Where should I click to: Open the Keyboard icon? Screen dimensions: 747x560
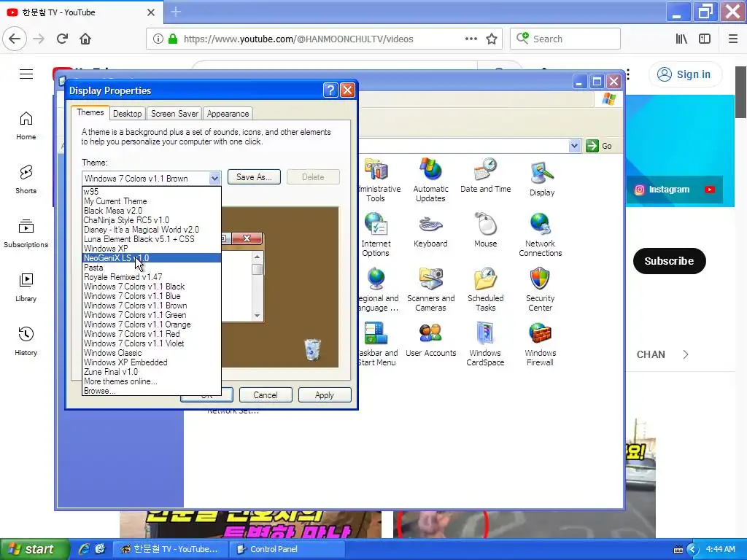point(430,231)
